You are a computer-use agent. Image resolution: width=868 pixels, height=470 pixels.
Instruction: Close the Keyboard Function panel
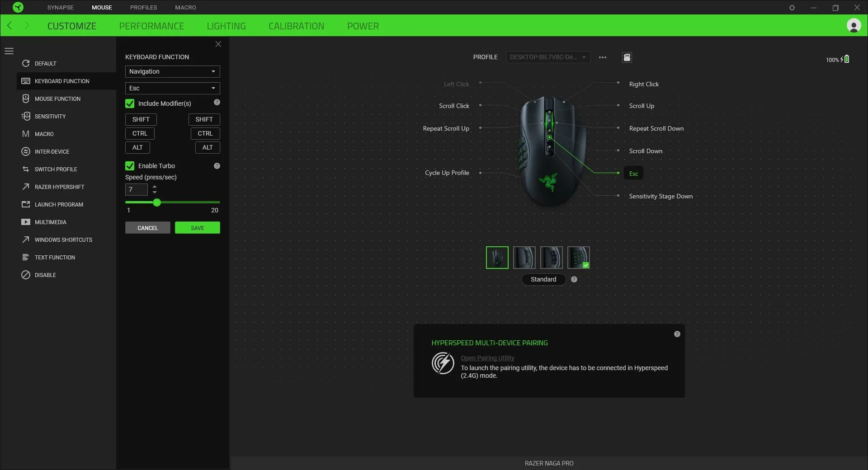218,44
